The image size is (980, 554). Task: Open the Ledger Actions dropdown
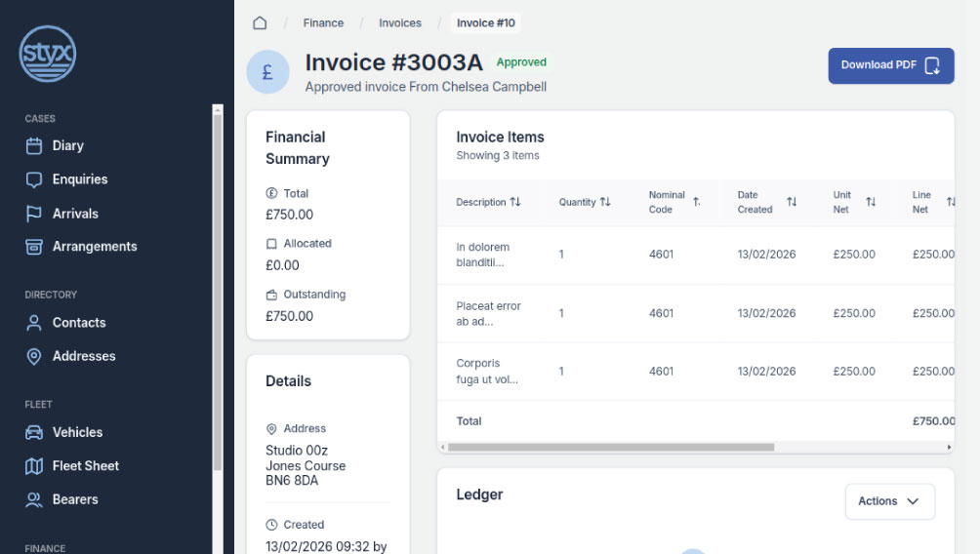(x=889, y=501)
